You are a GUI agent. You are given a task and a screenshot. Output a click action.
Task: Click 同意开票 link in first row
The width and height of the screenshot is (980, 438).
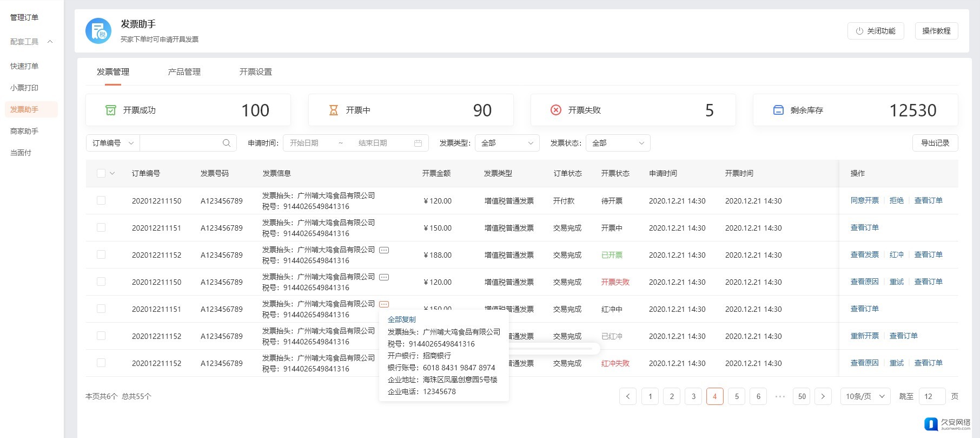coord(864,200)
